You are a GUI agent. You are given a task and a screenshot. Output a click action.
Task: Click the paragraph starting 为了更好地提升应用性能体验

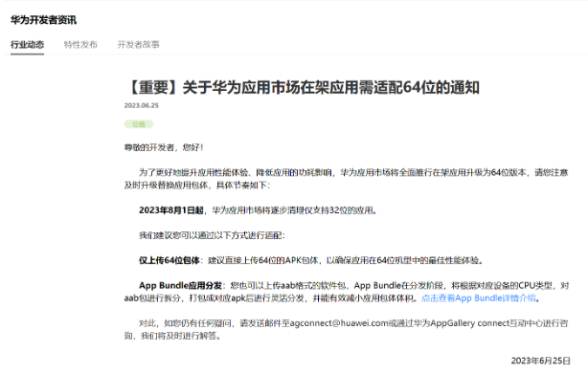(x=347, y=179)
